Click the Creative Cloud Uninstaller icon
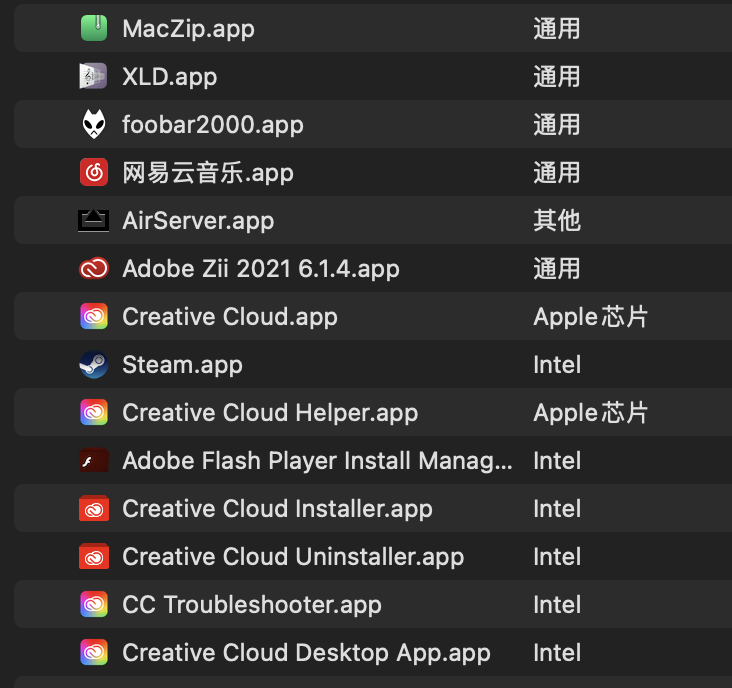The height and width of the screenshot is (688, 732). click(x=93, y=557)
